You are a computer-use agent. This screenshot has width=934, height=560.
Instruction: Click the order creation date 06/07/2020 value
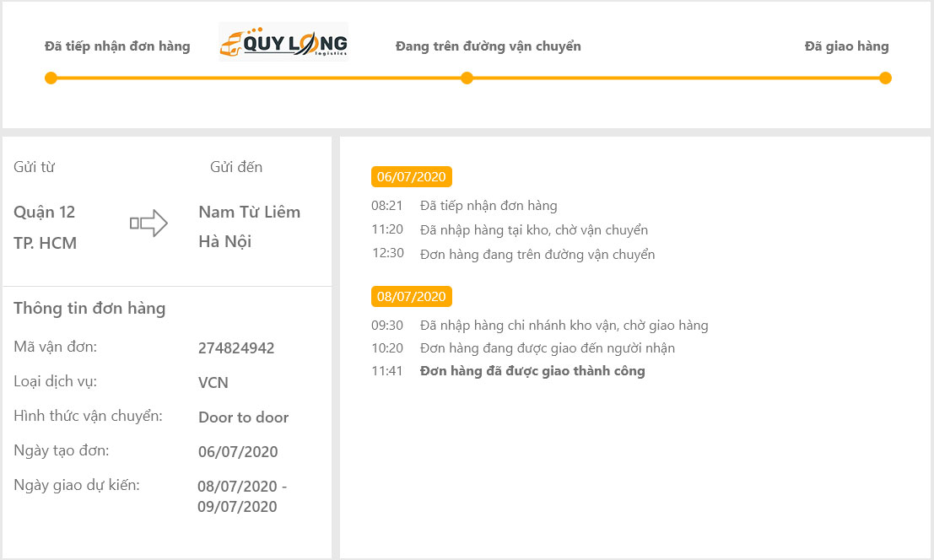click(238, 452)
